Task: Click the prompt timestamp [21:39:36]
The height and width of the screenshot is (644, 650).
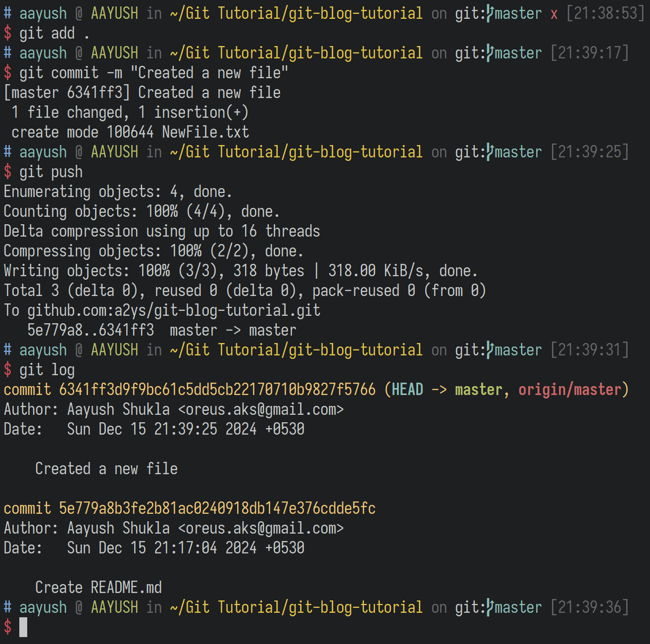Action: (x=590, y=607)
